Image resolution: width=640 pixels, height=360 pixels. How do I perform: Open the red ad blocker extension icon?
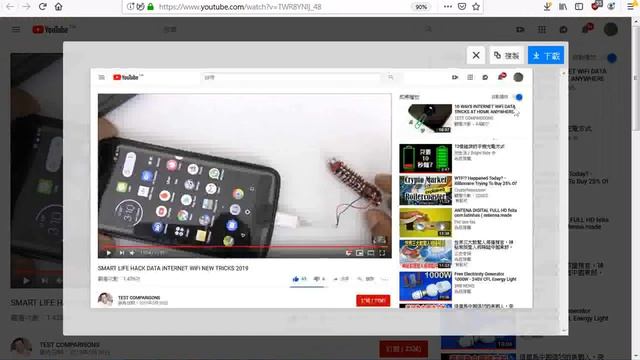click(596, 6)
